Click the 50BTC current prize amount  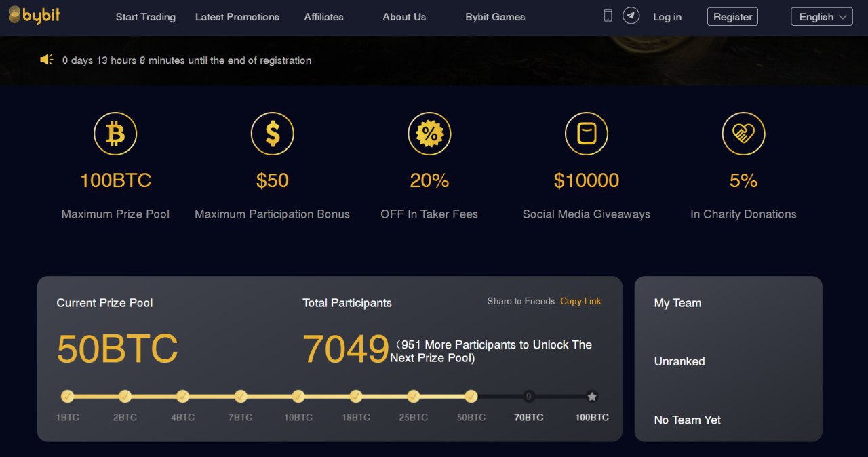117,349
